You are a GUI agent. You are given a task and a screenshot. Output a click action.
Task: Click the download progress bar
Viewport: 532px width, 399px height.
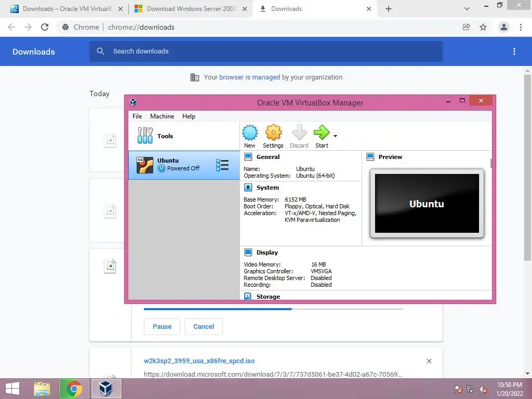click(x=273, y=309)
